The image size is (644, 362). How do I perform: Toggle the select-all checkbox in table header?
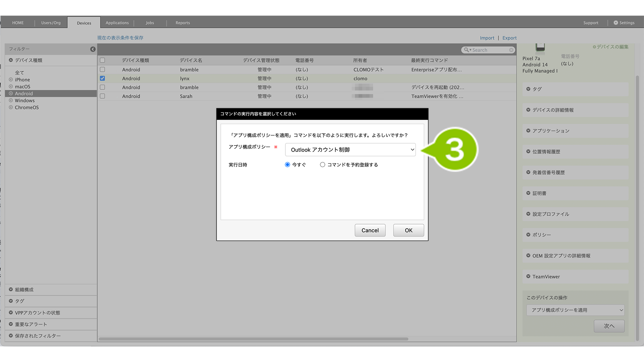point(103,60)
